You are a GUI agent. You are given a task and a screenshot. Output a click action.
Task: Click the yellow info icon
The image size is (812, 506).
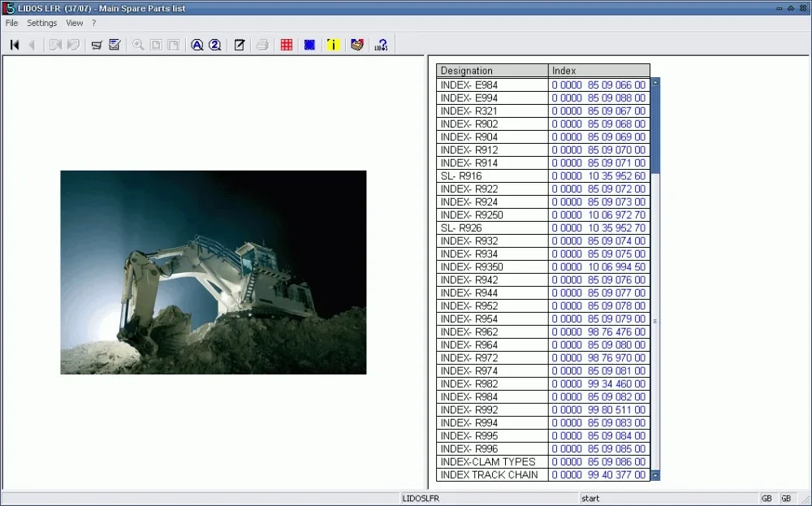pyautogui.click(x=333, y=45)
